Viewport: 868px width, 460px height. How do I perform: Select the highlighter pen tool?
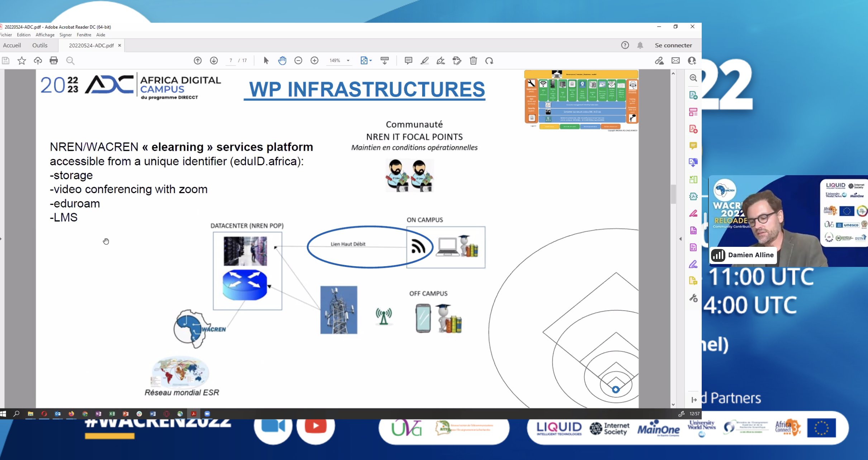click(424, 61)
